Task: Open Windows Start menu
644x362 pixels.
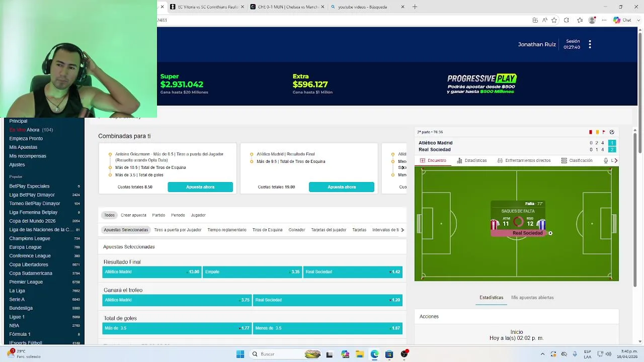Action: pos(240,354)
